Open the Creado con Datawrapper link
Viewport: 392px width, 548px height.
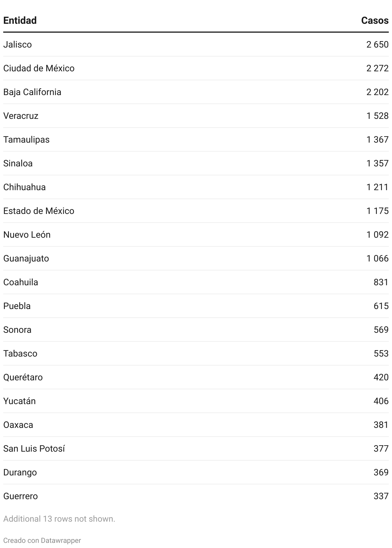(42, 541)
